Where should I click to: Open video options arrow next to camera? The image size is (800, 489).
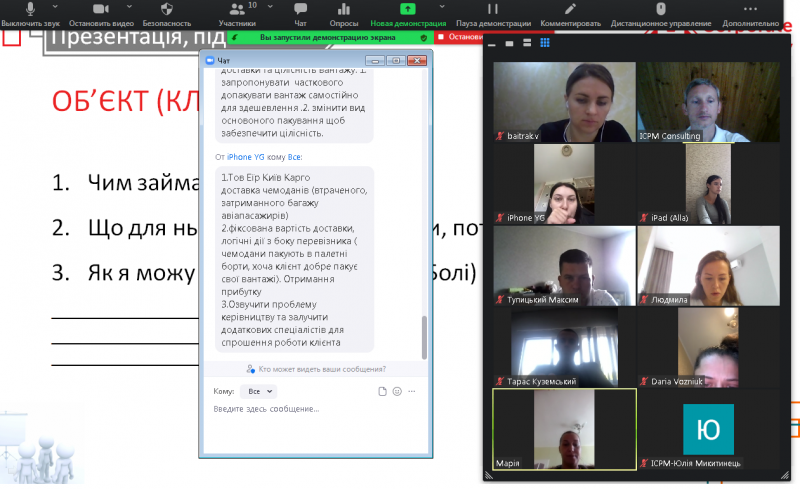(x=129, y=7)
